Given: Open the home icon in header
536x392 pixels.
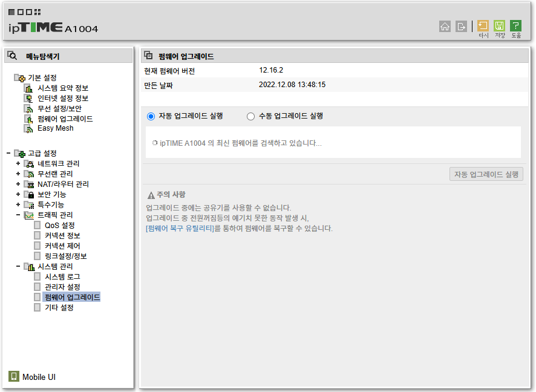Looking at the screenshot, I should coord(445,27).
